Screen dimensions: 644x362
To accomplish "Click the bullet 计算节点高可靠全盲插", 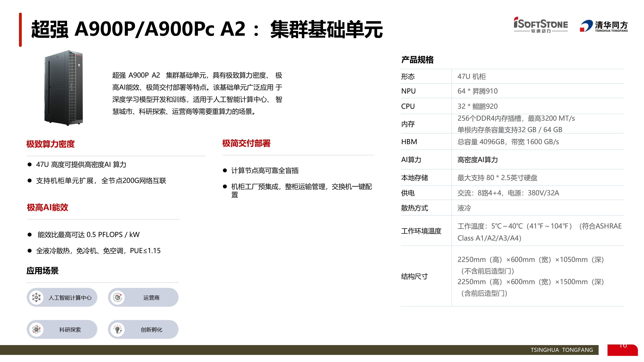I will [x=265, y=170].
